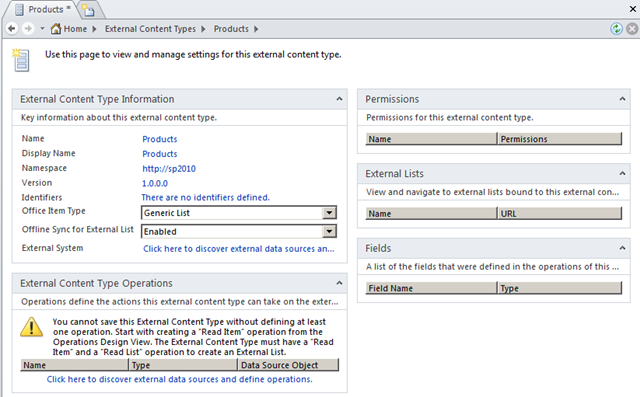This screenshot has height=397, width=640.
Task: Select the Products breadcrumb item
Action: pos(231,29)
